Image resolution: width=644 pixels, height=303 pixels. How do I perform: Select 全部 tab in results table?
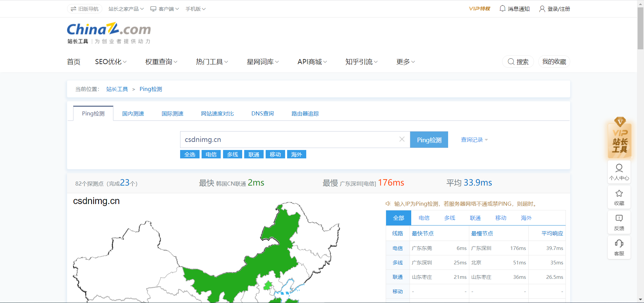(398, 218)
